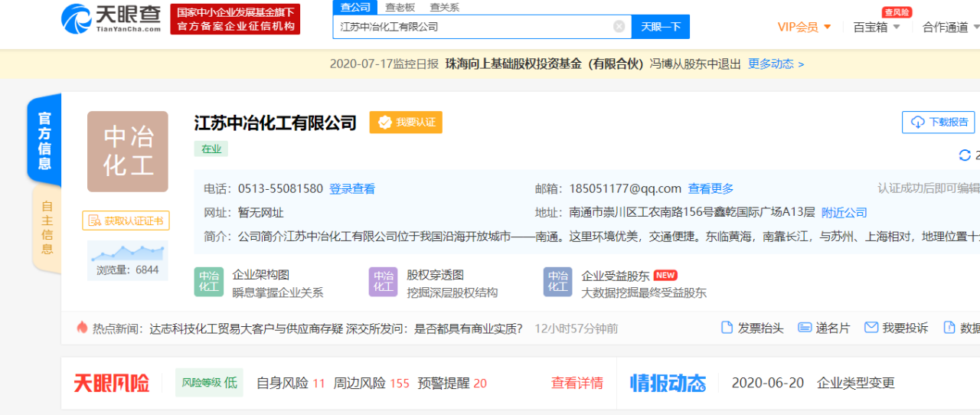Image resolution: width=980 pixels, height=415 pixels.
Task: Click the company 简介 description text
Action: pyautogui.click(x=609, y=237)
